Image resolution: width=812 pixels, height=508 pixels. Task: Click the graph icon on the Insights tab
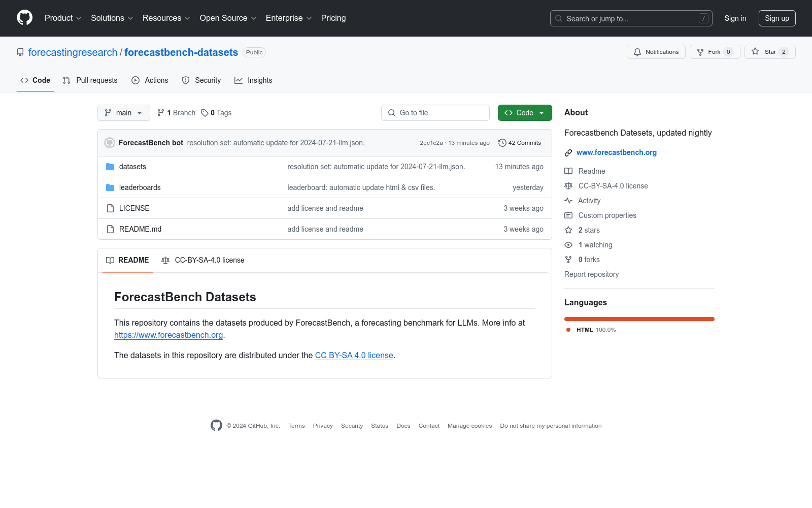click(x=239, y=80)
